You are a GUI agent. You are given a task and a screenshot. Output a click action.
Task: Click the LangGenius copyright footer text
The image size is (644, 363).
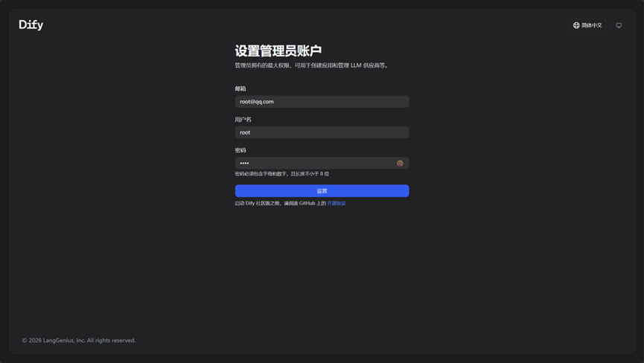click(x=79, y=341)
